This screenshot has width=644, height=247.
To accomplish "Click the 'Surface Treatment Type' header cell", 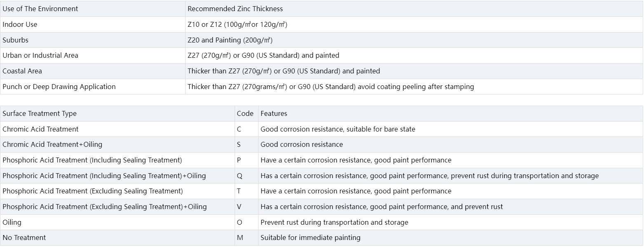I will tap(40, 113).
